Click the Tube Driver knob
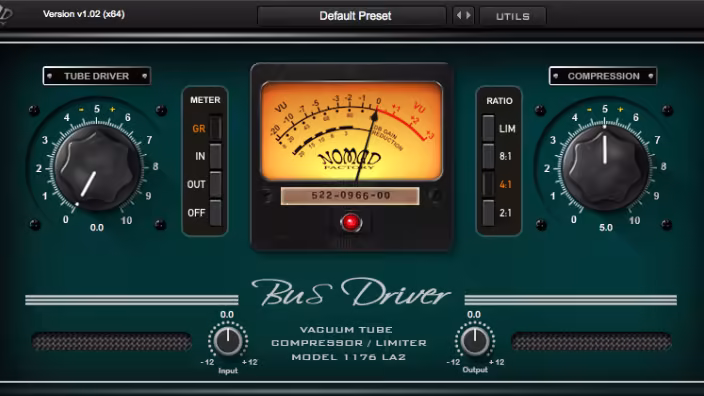Image resolution: width=704 pixels, height=396 pixels. 97,167
